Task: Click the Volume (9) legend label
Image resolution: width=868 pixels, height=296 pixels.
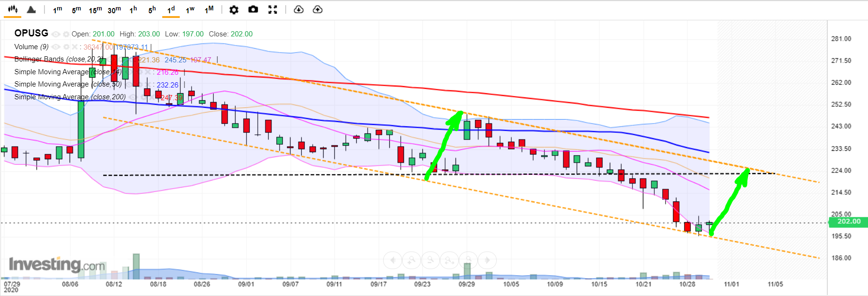Action: 31,47
